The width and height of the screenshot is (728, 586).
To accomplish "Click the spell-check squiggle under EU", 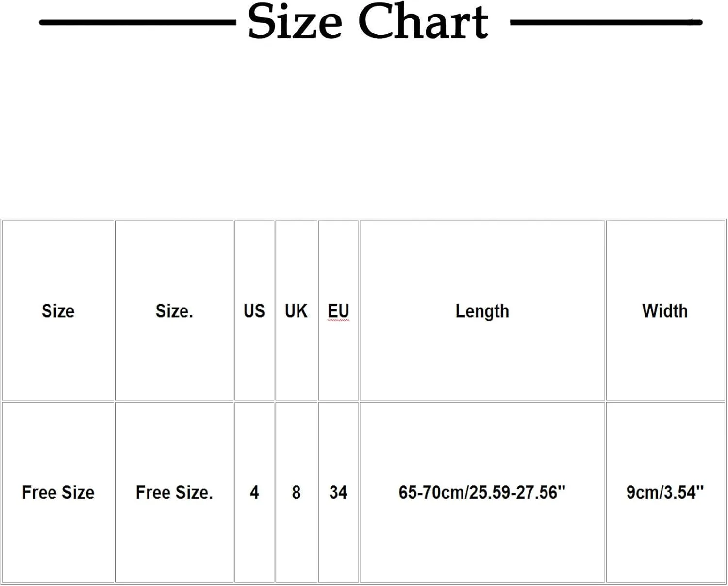I will pos(338,321).
